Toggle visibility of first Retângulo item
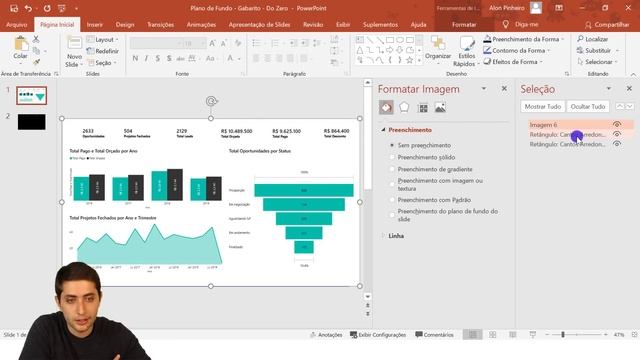This screenshot has height=360, width=640. point(617,134)
